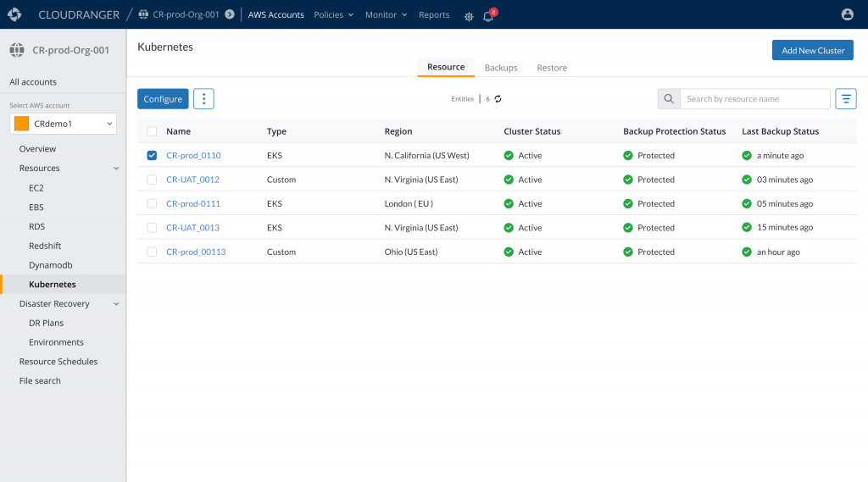Switch to the Restore tab
Image resolution: width=868 pixels, height=482 pixels.
coord(552,68)
